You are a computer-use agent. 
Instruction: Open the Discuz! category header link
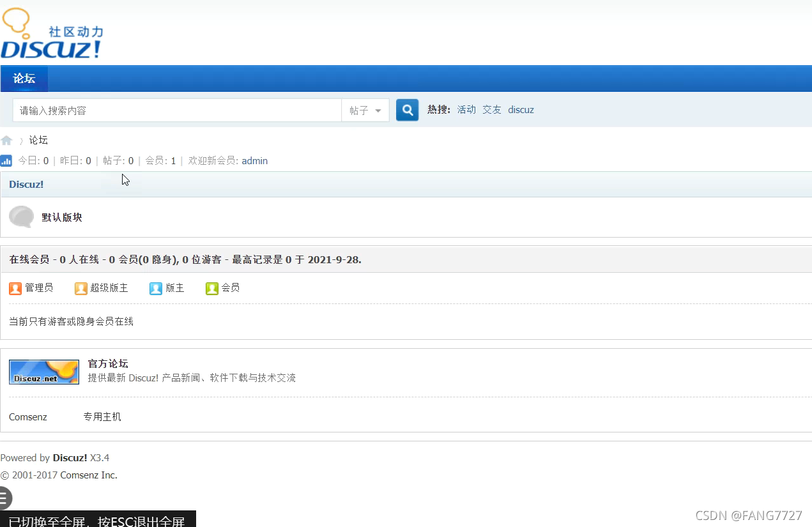[x=26, y=185]
